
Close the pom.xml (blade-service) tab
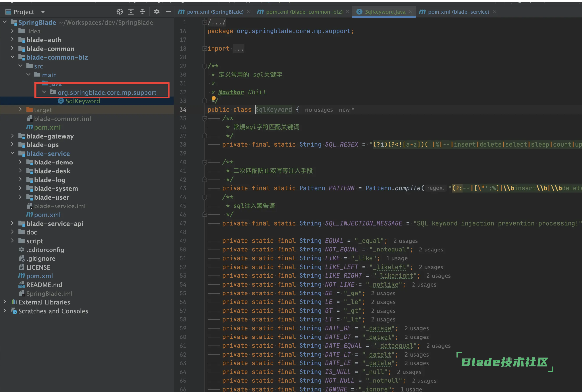click(x=495, y=12)
